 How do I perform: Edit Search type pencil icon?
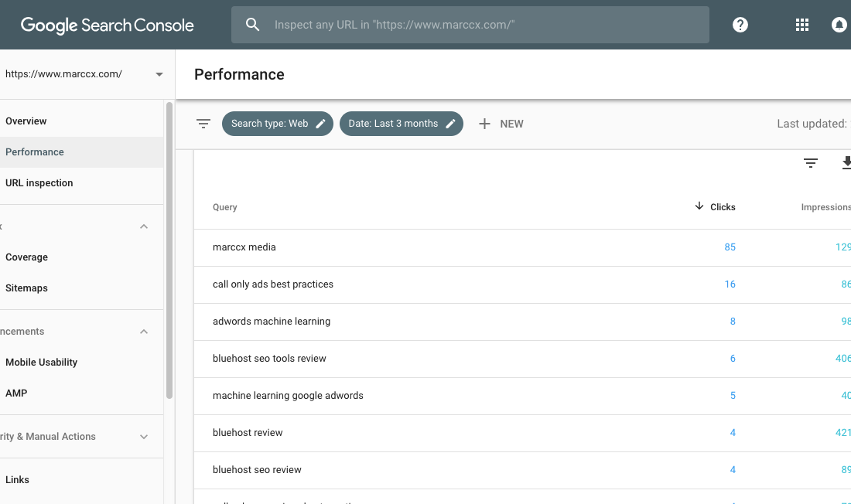coord(321,124)
